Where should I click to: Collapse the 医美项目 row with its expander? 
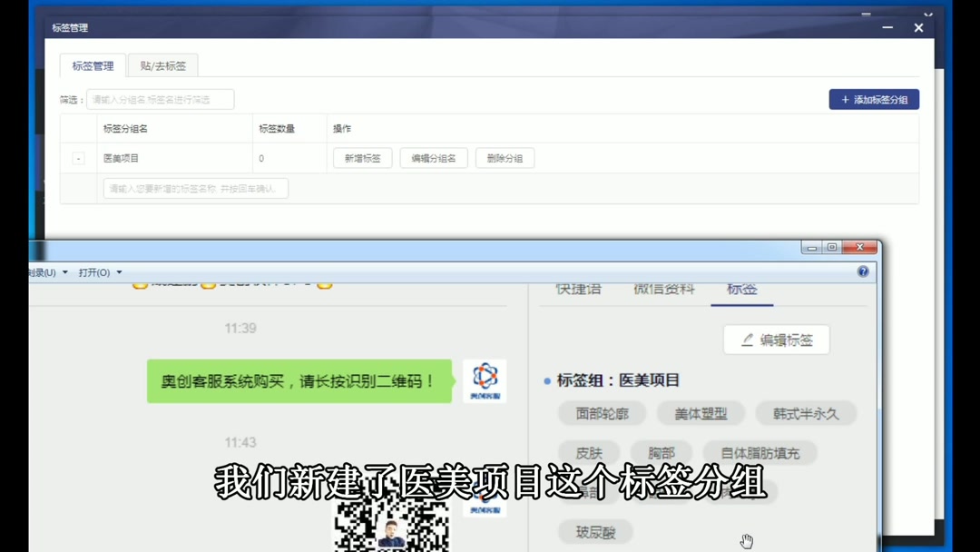78,158
